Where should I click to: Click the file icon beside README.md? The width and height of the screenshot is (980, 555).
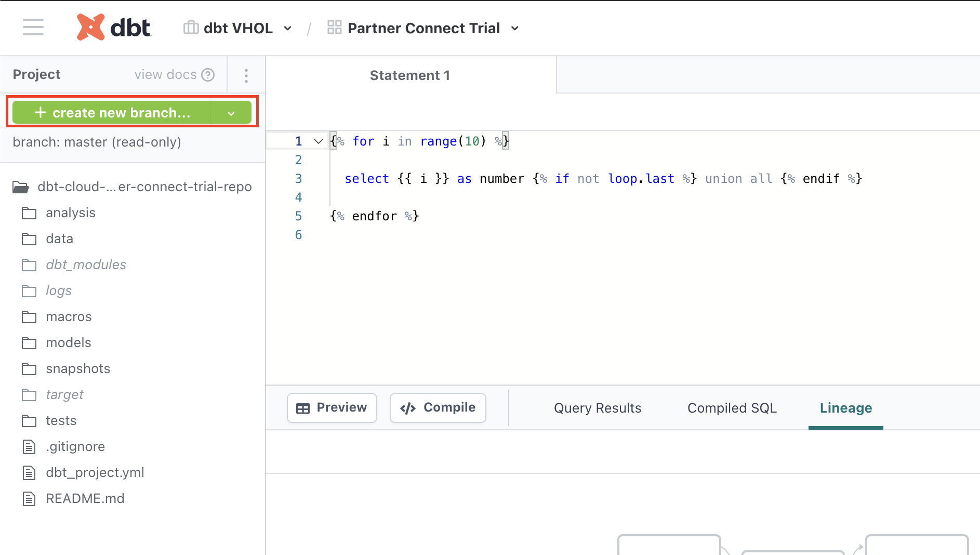(x=29, y=498)
